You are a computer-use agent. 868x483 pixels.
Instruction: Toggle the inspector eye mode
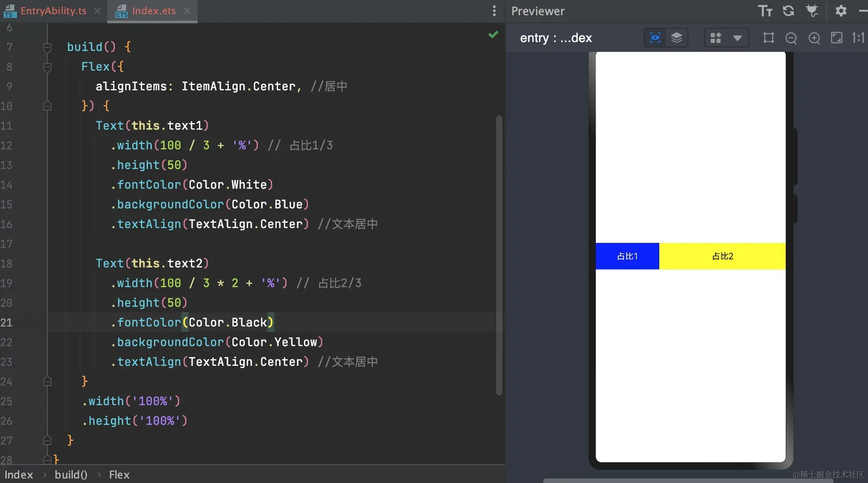655,38
